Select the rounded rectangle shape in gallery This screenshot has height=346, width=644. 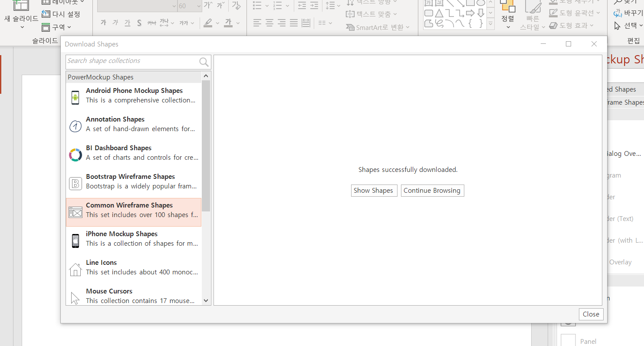[429, 13]
